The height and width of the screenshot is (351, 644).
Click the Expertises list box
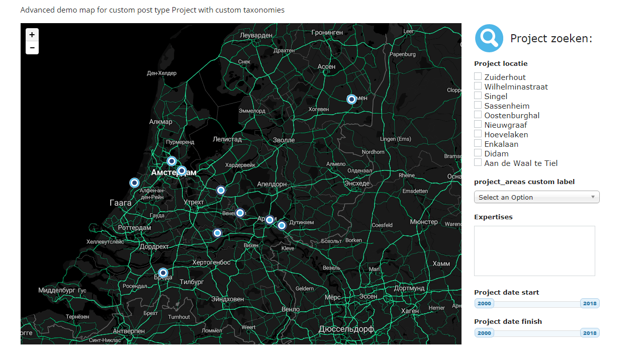(x=534, y=250)
